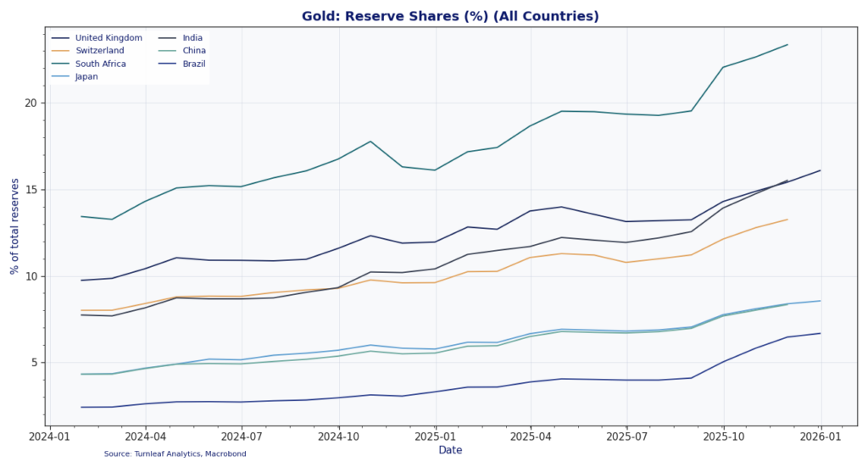
Task: Click the 5 tick label on the y-axis
Action: [34, 363]
